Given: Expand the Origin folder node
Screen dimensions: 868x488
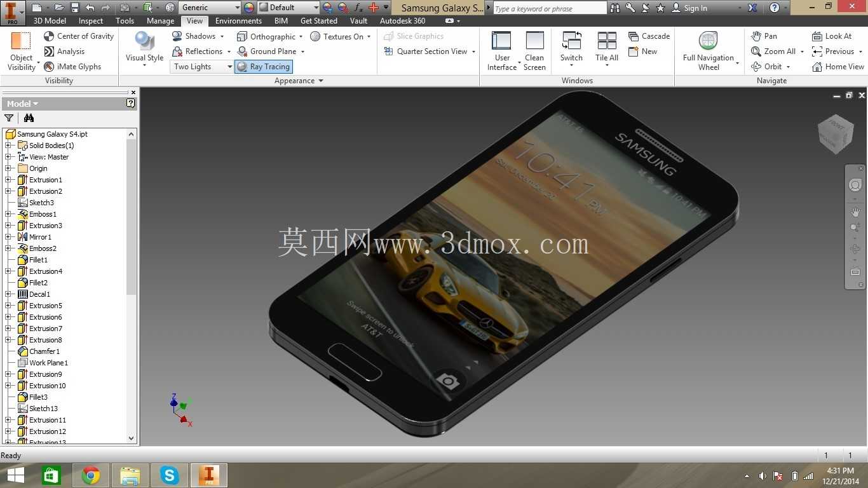Looking at the screenshot, I should (8, 168).
